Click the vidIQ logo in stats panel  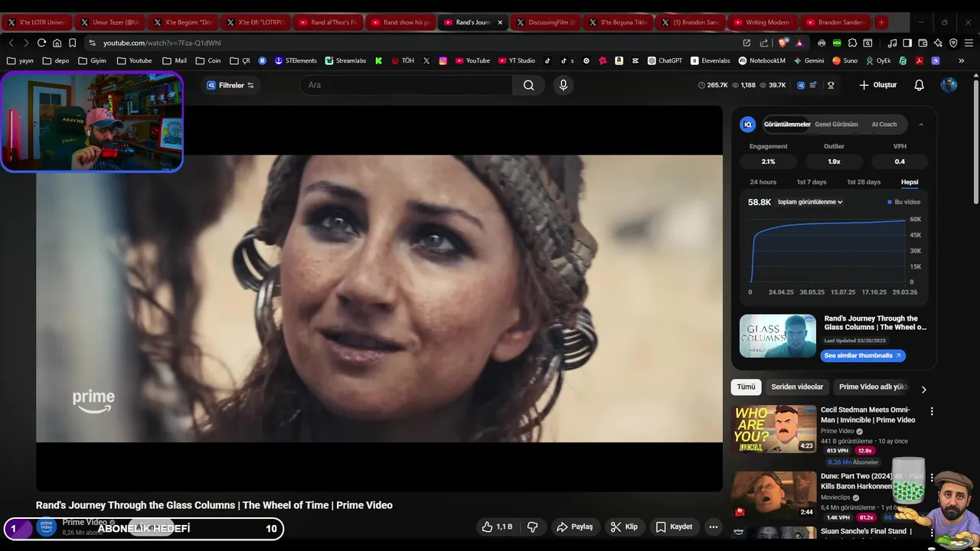tap(748, 124)
